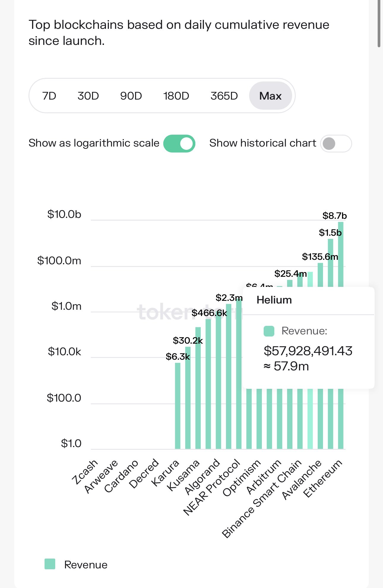Screen dimensions: 383x588
Task: Choose the 90D time range tab
Action: [131, 96]
